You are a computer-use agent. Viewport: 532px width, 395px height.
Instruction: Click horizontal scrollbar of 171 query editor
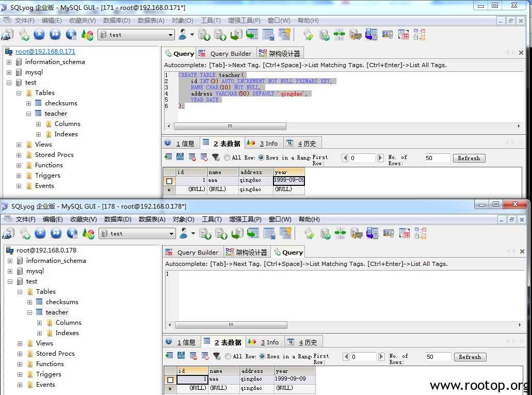[230, 126]
